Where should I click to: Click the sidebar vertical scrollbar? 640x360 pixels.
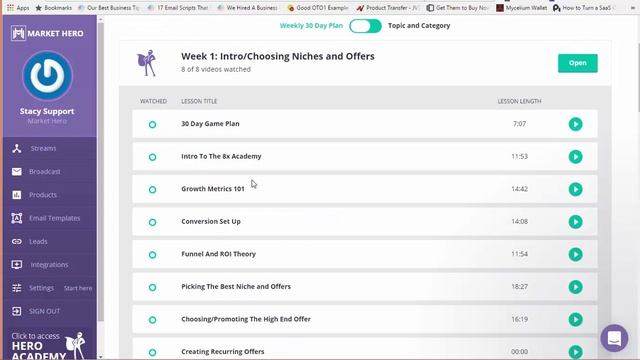101,171
